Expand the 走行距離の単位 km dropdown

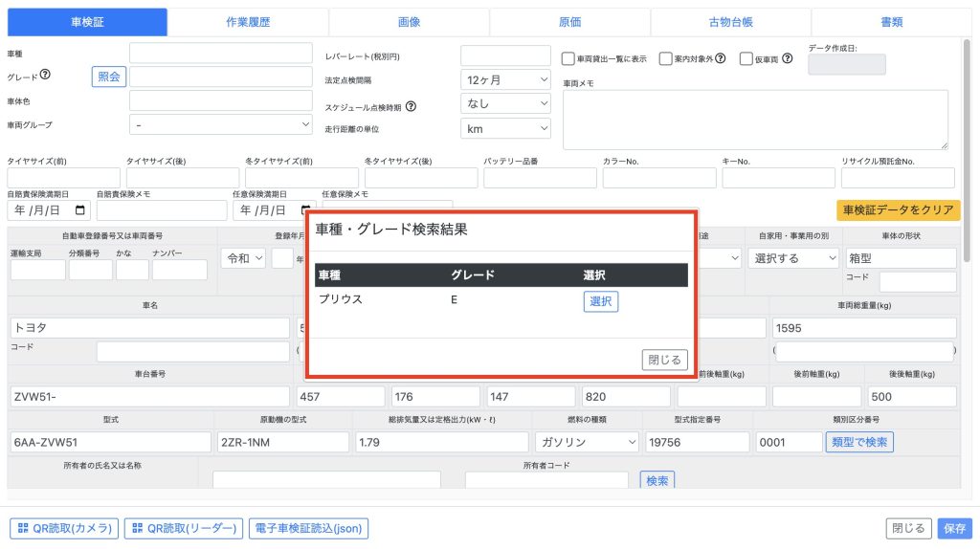505,128
